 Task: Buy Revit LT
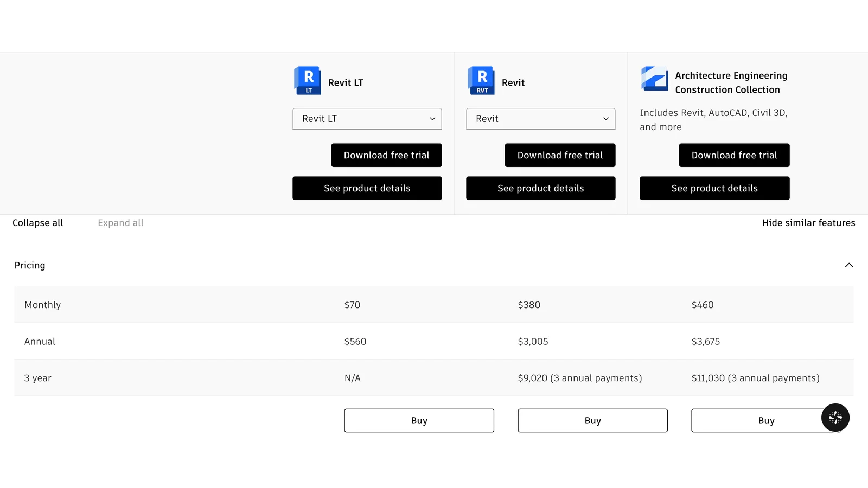click(x=419, y=421)
